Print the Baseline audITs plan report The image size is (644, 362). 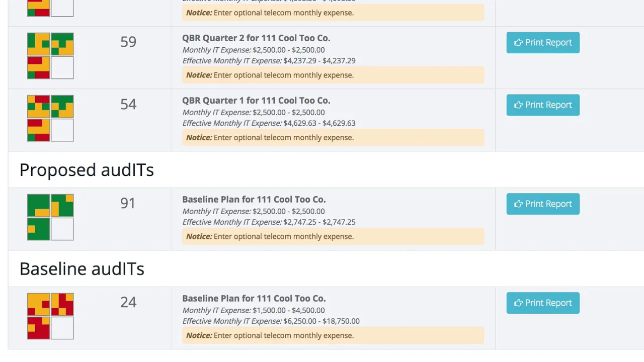(x=543, y=303)
